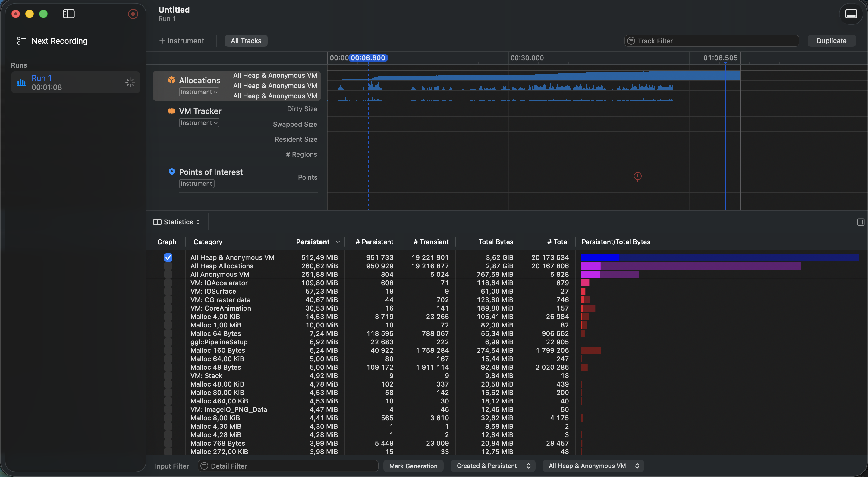Toggle the bottom detail pane icon
This screenshot has width=868, height=477.
851,14
